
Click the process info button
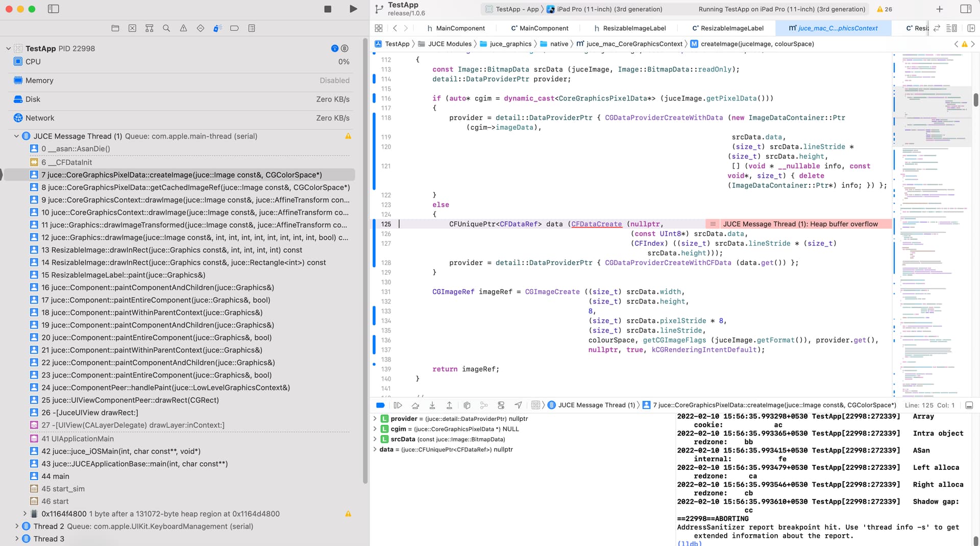point(335,49)
